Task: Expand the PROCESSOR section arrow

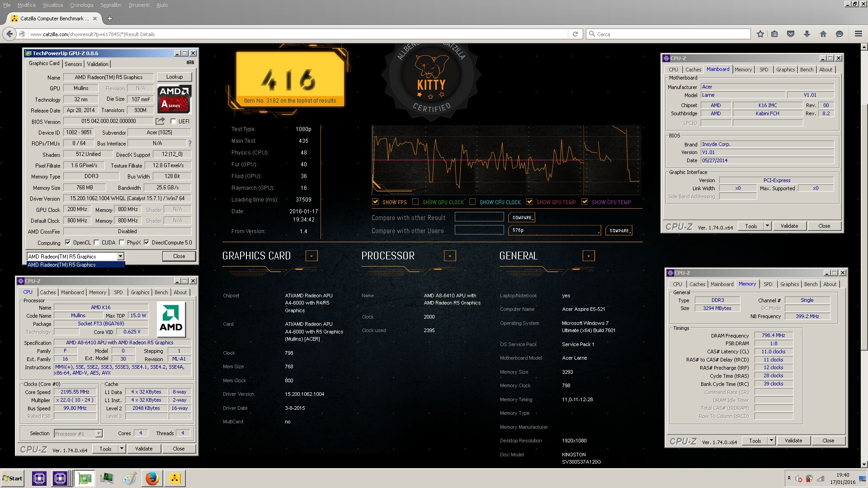Action: tap(450, 256)
